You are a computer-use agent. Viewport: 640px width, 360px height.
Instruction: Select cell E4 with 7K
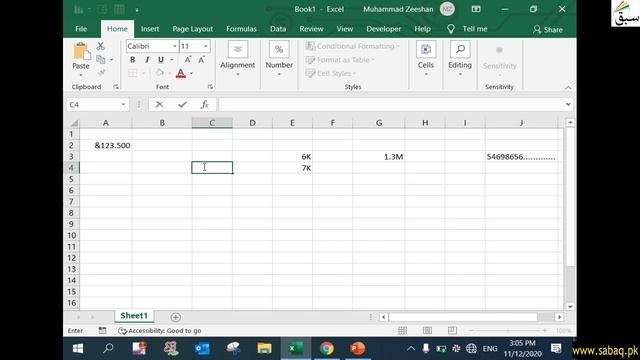tap(292, 168)
